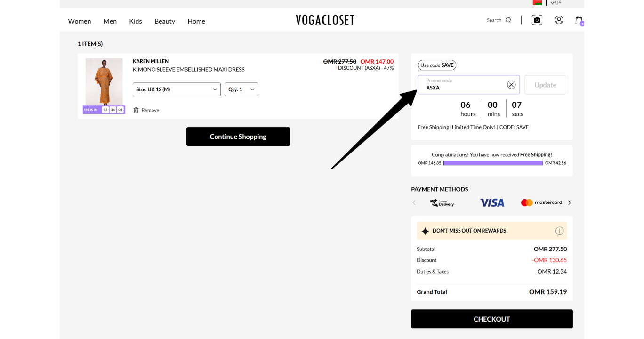The width and height of the screenshot is (644, 339).
Task: Open the Women menu
Action: point(80,21)
